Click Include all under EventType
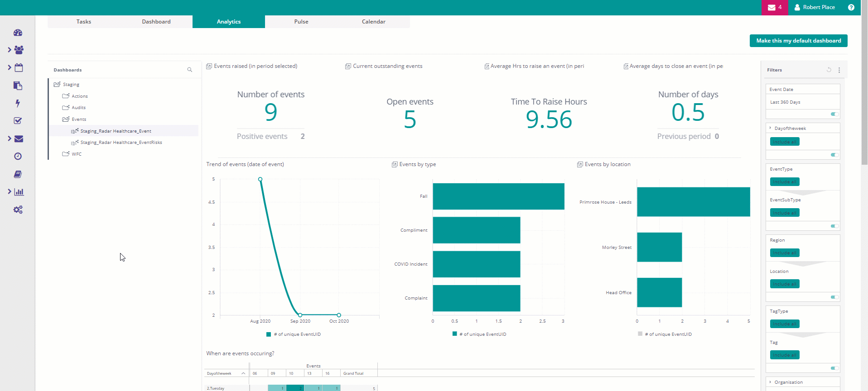 pos(785,181)
